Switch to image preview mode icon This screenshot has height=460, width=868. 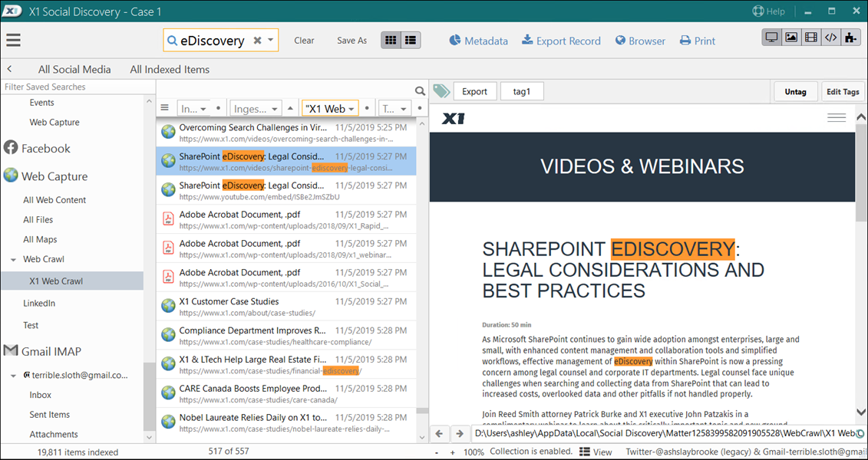[x=791, y=38]
